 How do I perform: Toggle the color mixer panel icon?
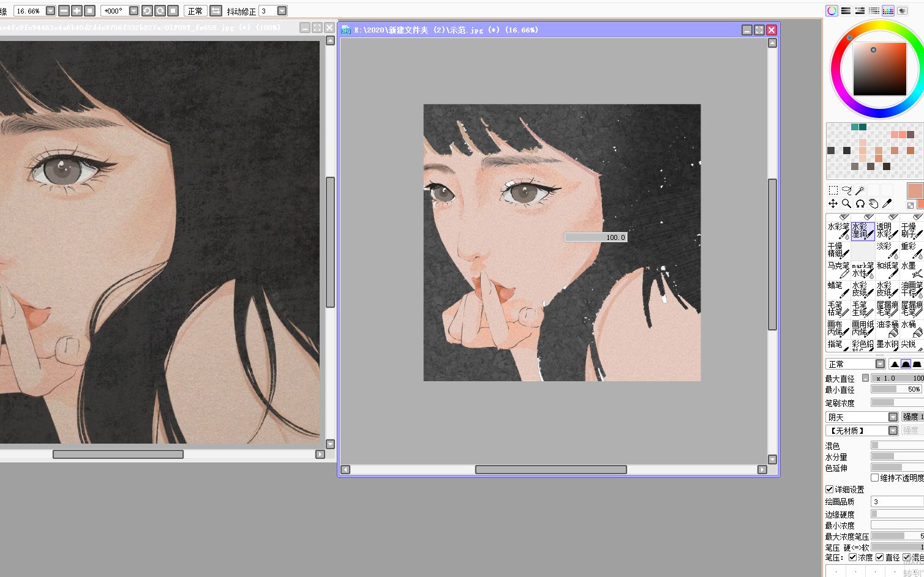pos(874,10)
